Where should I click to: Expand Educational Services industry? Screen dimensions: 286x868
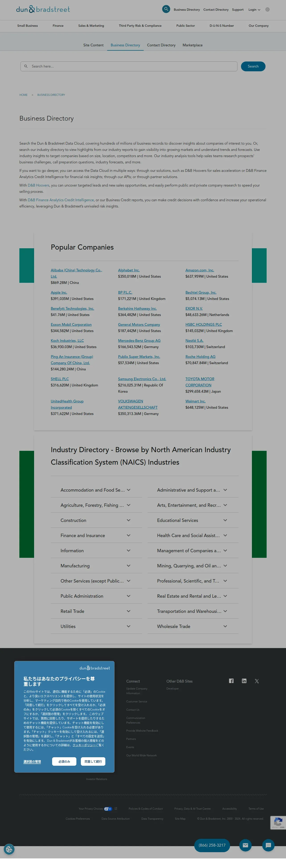point(193,520)
